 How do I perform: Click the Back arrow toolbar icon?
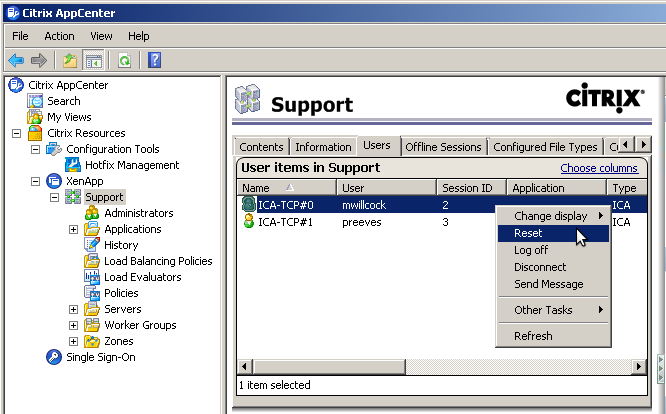[x=16, y=60]
